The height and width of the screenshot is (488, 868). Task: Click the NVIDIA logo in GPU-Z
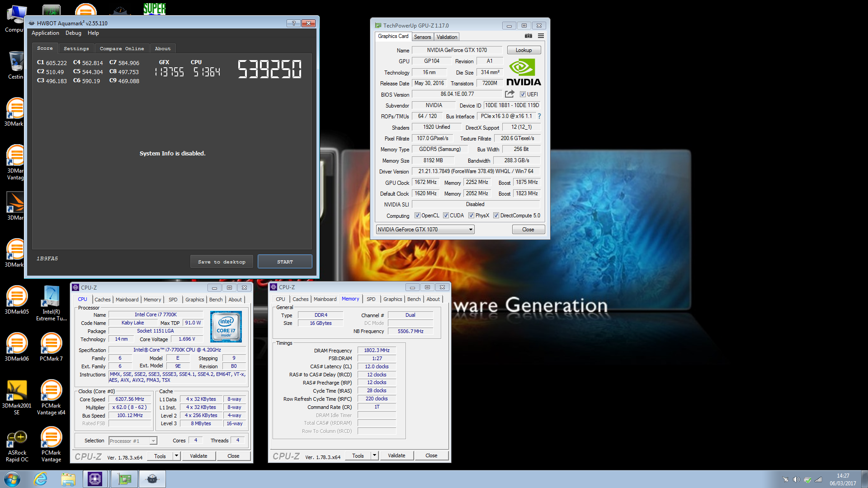click(524, 72)
